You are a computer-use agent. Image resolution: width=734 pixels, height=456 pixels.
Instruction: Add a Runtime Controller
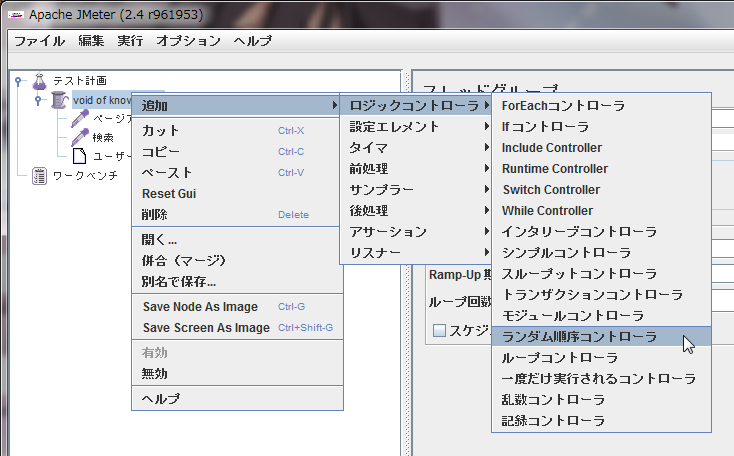(601, 169)
